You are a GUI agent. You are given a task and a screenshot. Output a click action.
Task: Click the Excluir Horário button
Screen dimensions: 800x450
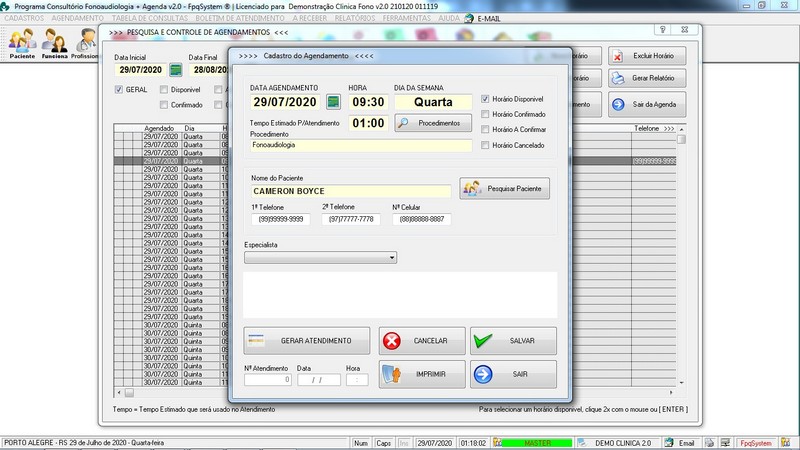(647, 56)
